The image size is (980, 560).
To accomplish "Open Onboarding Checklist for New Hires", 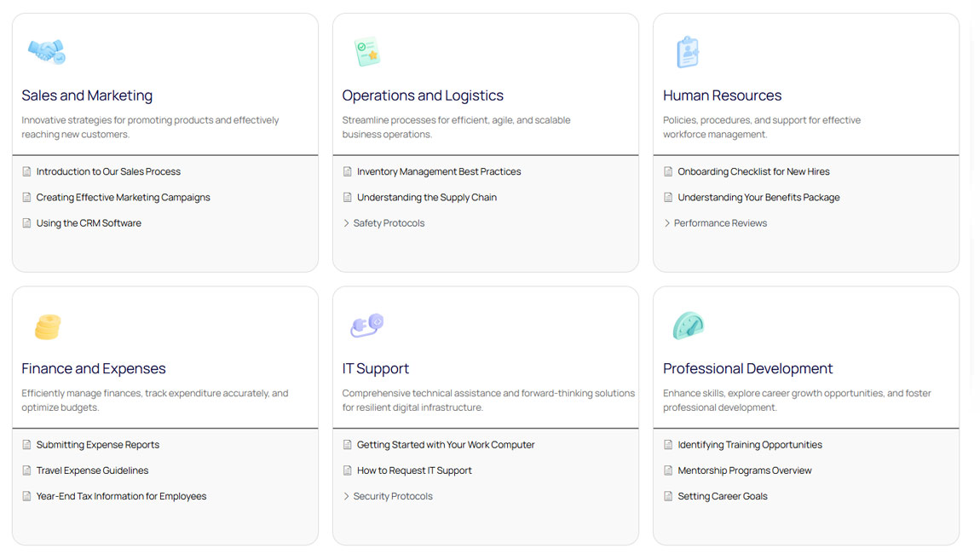I will (753, 171).
